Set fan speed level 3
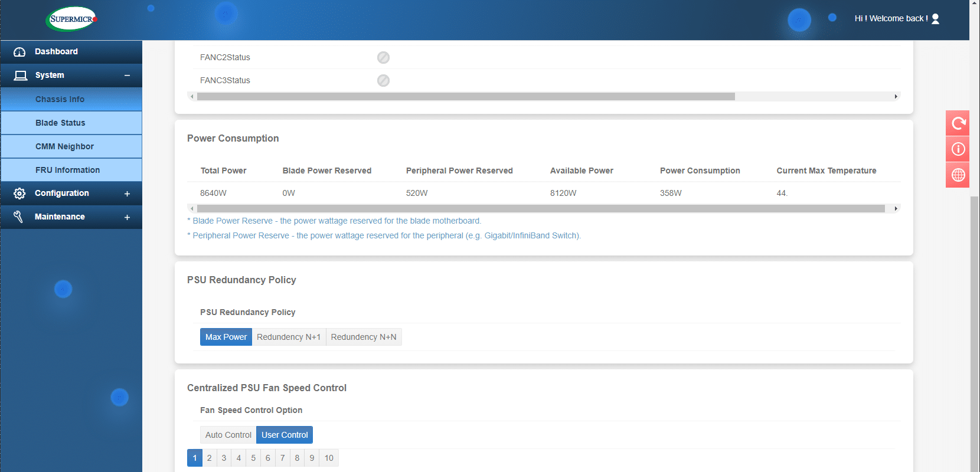The width and height of the screenshot is (980, 472). point(224,458)
